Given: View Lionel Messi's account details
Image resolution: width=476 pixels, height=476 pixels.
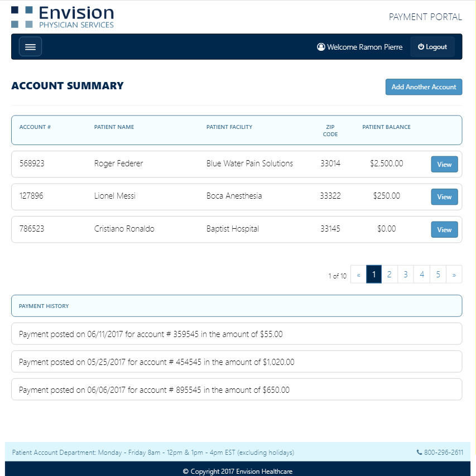Looking at the screenshot, I should tap(444, 197).
